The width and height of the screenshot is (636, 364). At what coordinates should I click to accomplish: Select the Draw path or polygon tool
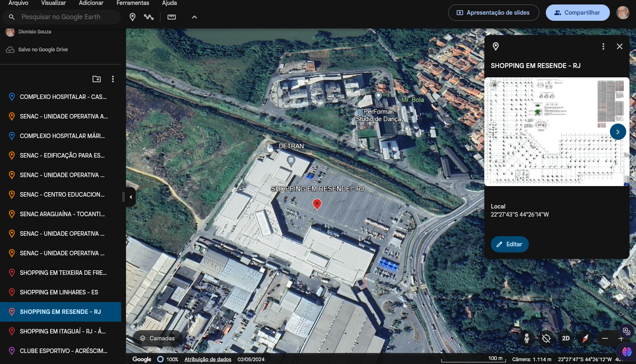(148, 17)
